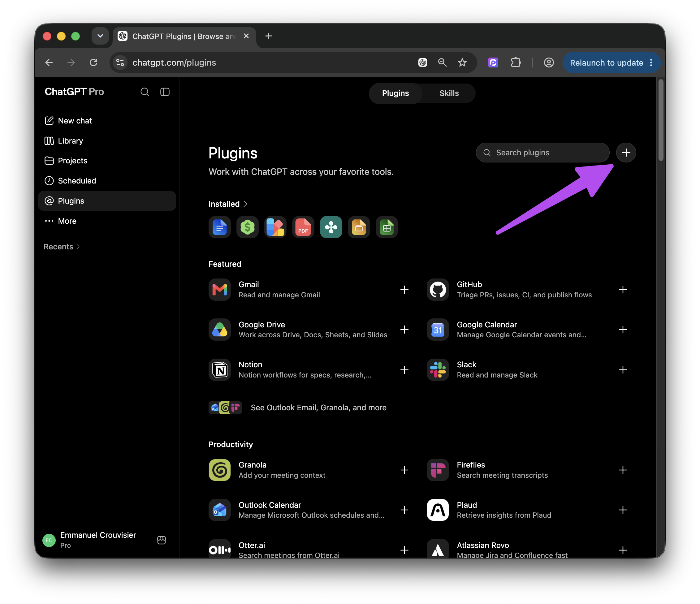700x604 pixels.
Task: Click the Notion plugin icon
Action: point(220,369)
